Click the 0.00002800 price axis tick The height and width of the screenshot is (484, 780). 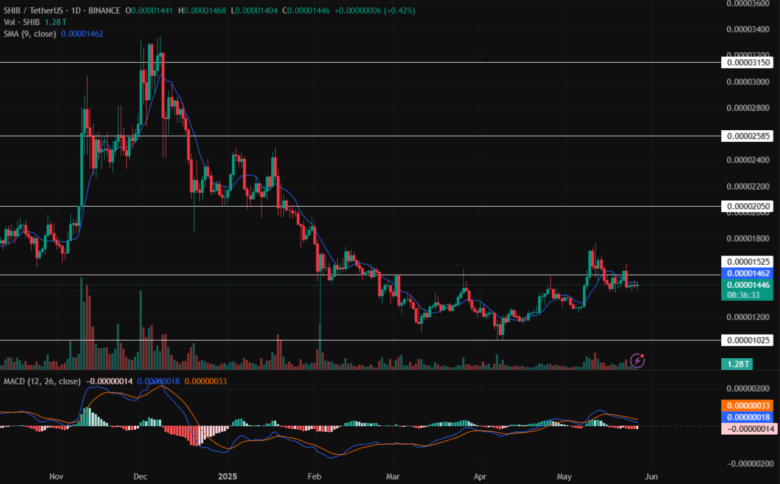click(748, 108)
